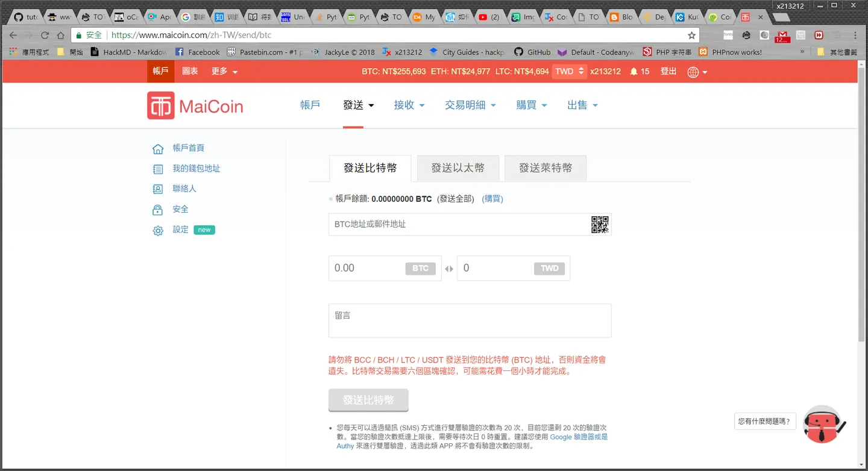Switch to 發送萊特幣 tab
868x471 pixels.
point(546,168)
